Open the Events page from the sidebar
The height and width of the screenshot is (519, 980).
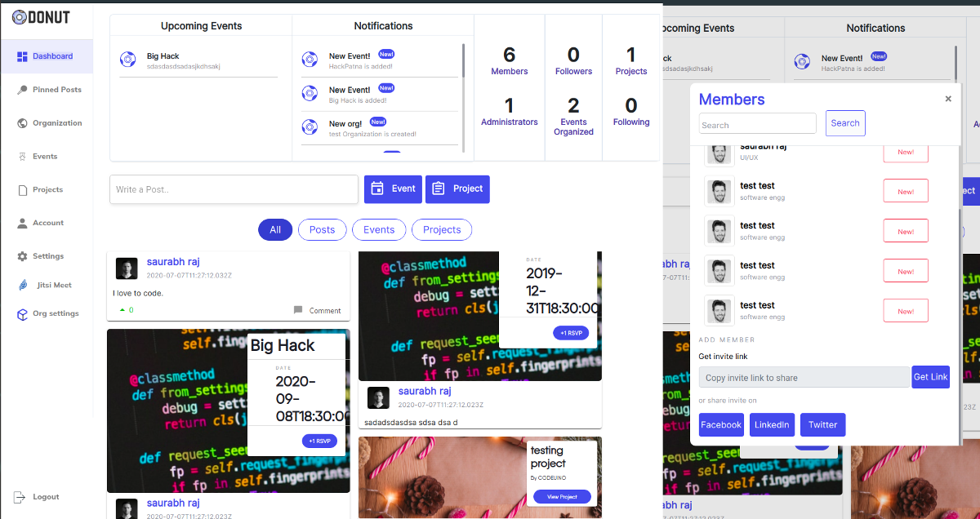pyautogui.click(x=47, y=156)
